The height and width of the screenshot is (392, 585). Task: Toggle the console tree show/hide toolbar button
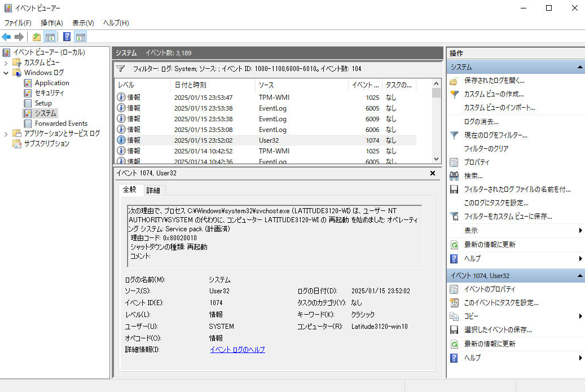click(50, 37)
